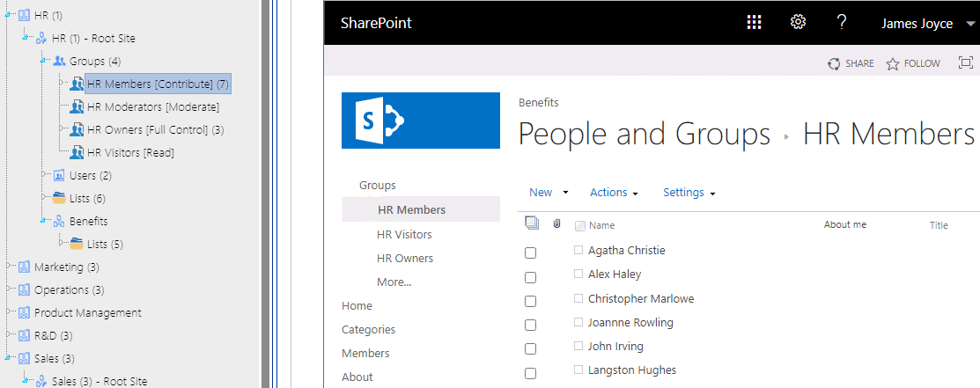Follow this site using the FOLLOW button
This screenshot has width=980, height=388.
point(913,63)
